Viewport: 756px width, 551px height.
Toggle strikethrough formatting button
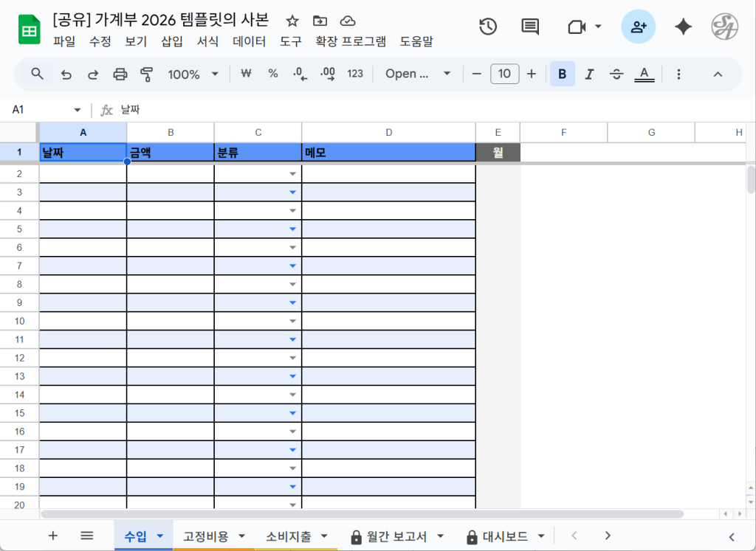(616, 74)
